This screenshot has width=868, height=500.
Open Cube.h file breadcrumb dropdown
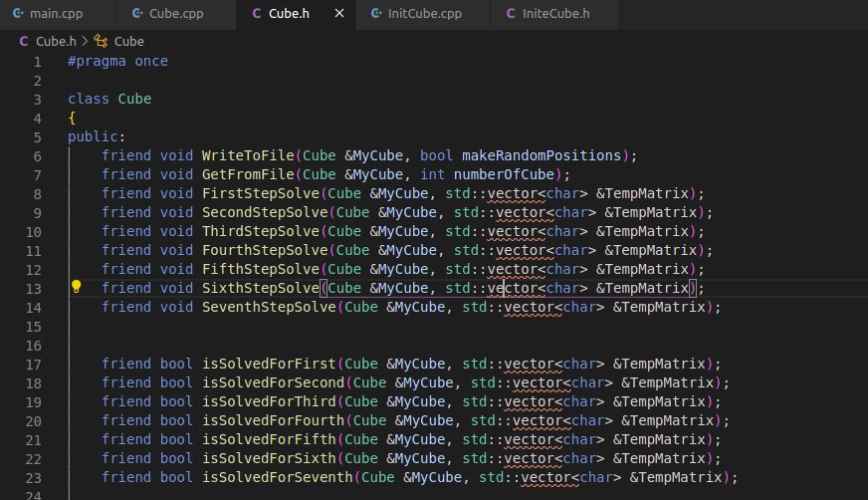coord(55,42)
